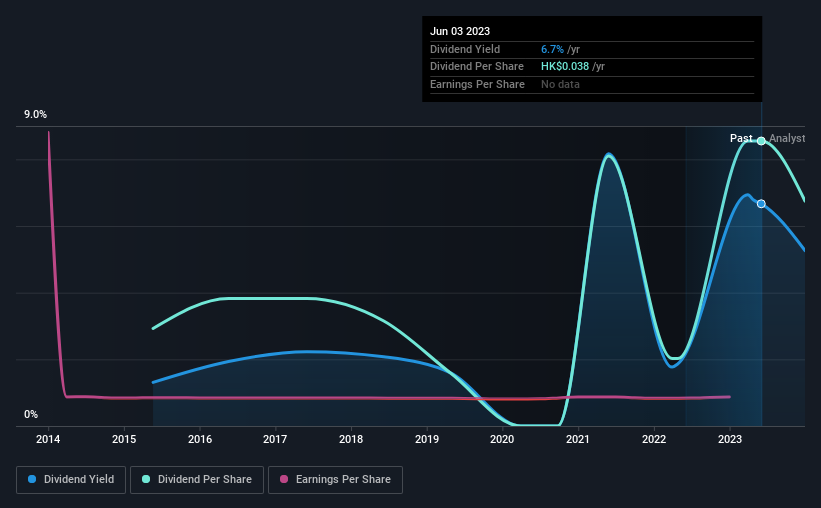Click the Analyst label on chart
Viewport: 821px width, 508px height.
click(x=787, y=138)
